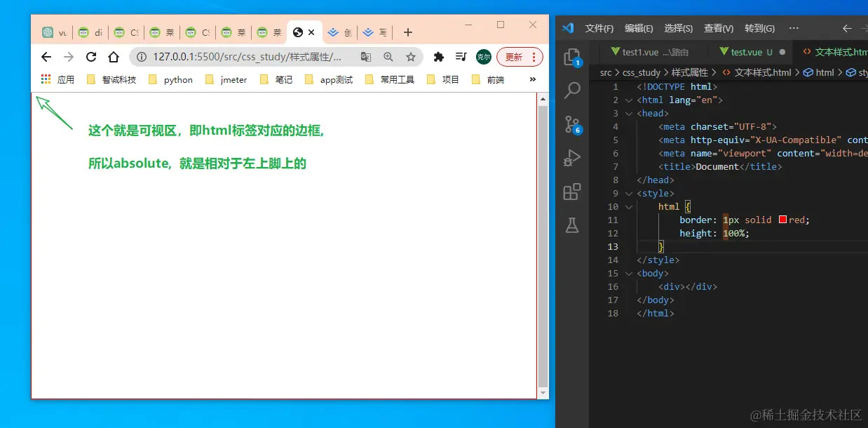The width and height of the screenshot is (868, 428).
Task: Click Chrome back arrow button
Action: (x=46, y=57)
